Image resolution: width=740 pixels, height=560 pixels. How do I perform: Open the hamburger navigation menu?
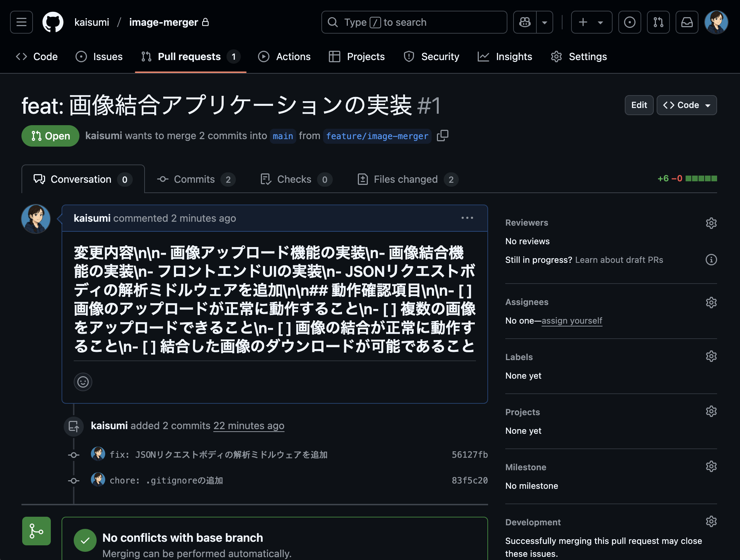[21, 22]
